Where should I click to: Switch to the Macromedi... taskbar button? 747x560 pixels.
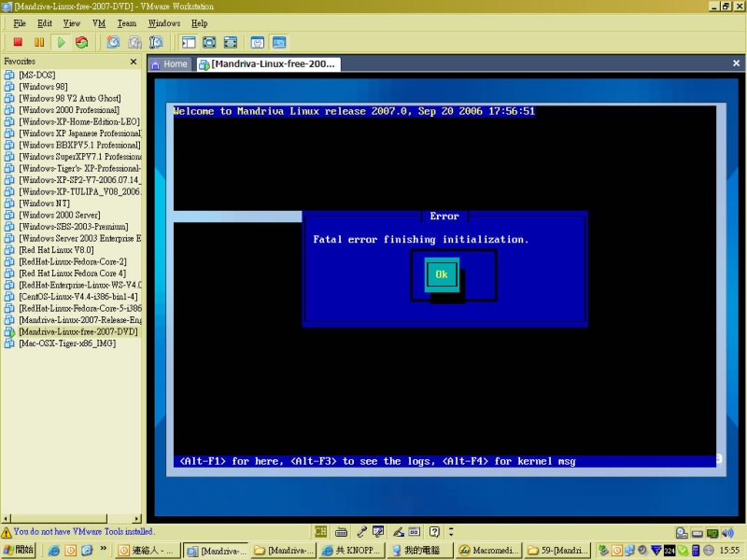point(489,551)
